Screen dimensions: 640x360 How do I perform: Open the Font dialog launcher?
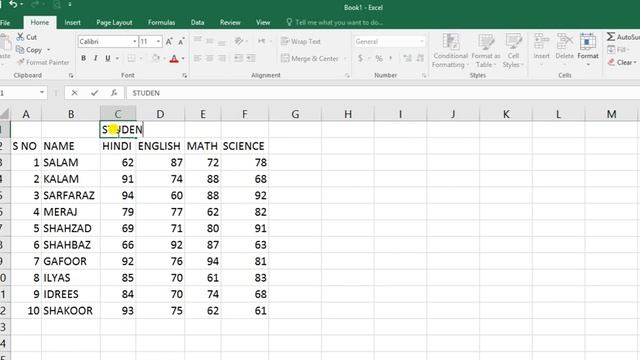click(184, 76)
